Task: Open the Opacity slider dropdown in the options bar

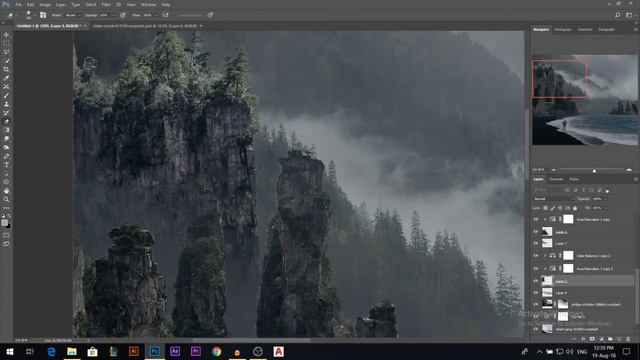Action: [x=113, y=15]
